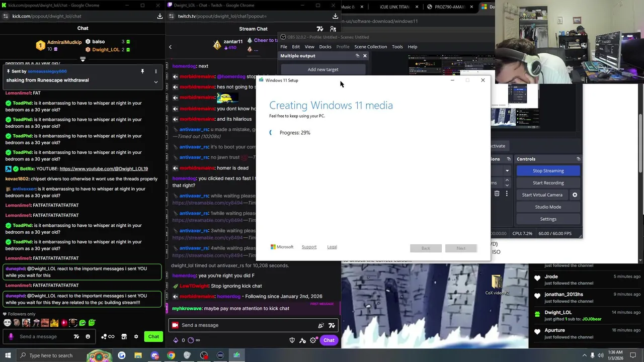The width and height of the screenshot is (644, 362).
Task: Open the OBS Scene Collection menu
Action: pos(370,47)
